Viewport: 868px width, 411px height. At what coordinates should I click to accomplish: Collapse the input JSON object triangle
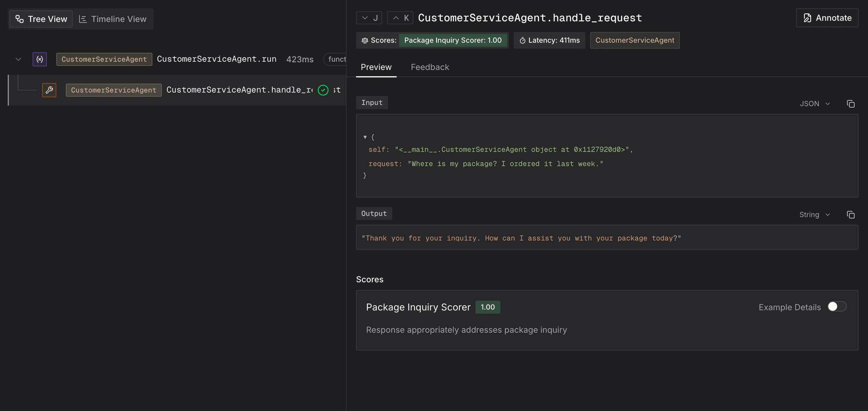365,137
